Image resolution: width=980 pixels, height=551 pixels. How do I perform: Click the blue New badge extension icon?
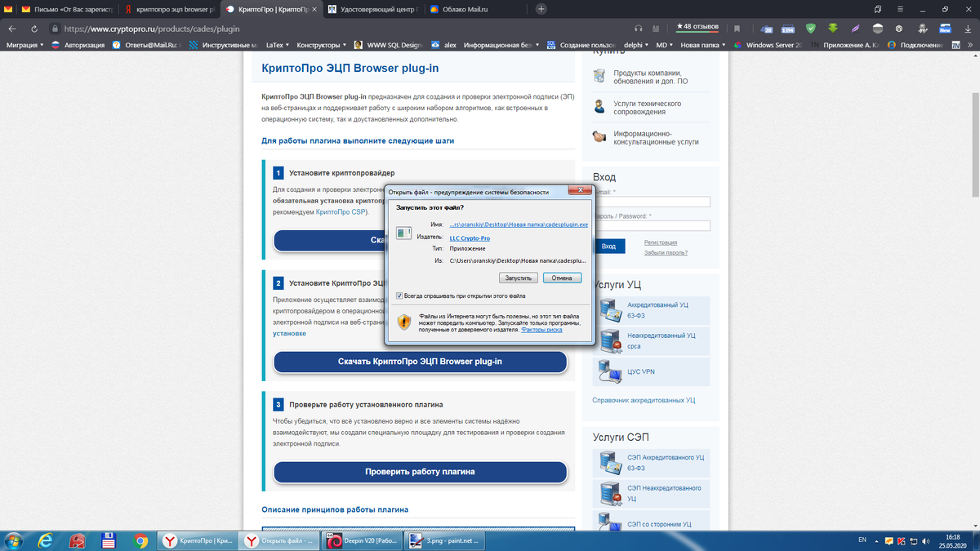click(x=944, y=28)
